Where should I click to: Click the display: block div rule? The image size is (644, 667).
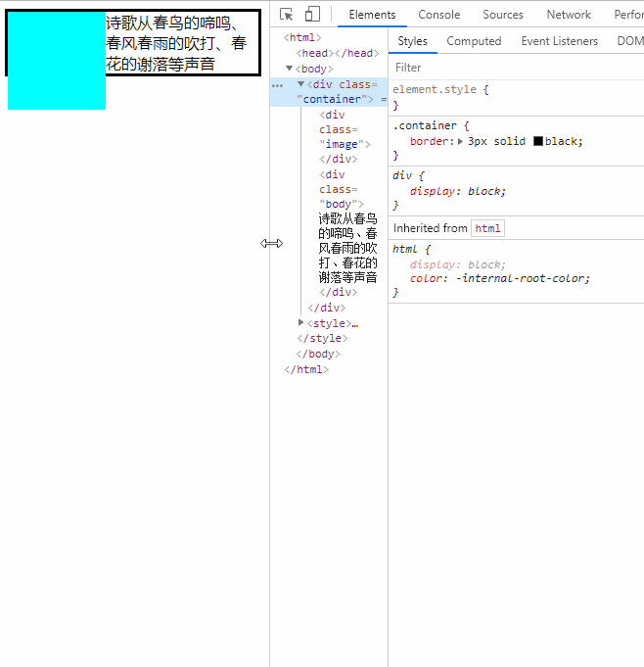click(x=457, y=191)
